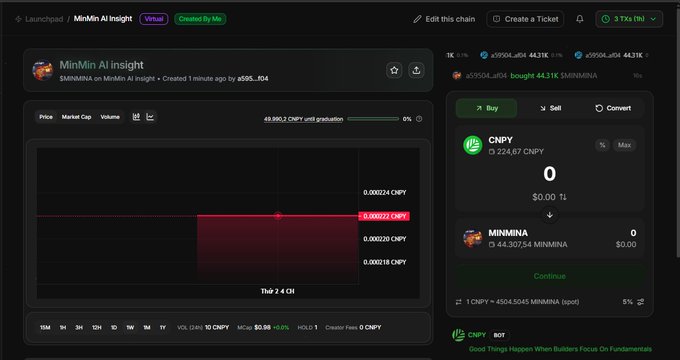Click creator address a595...f04 link
680x360 pixels.
252,79
